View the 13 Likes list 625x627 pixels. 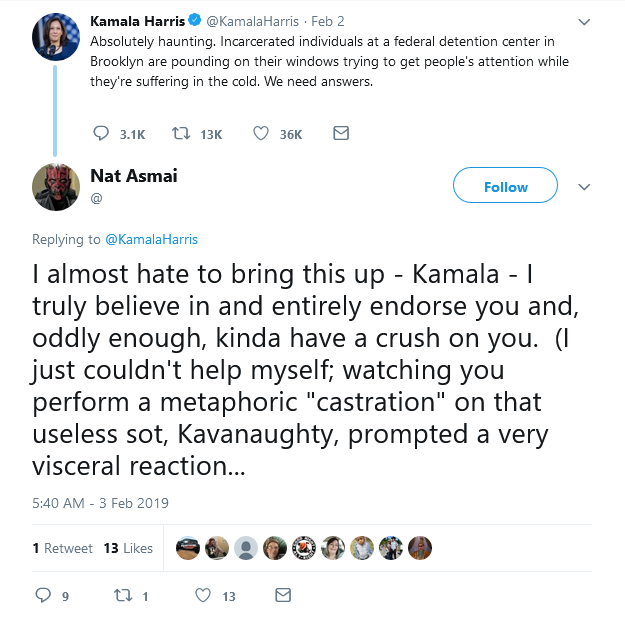[x=128, y=548]
